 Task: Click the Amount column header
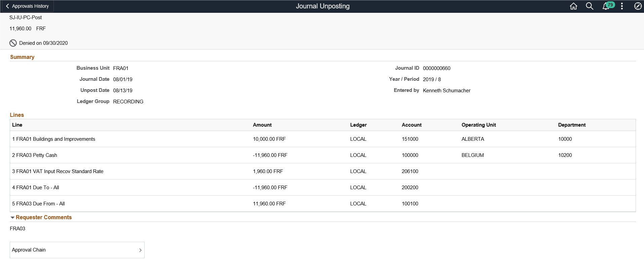262,125
